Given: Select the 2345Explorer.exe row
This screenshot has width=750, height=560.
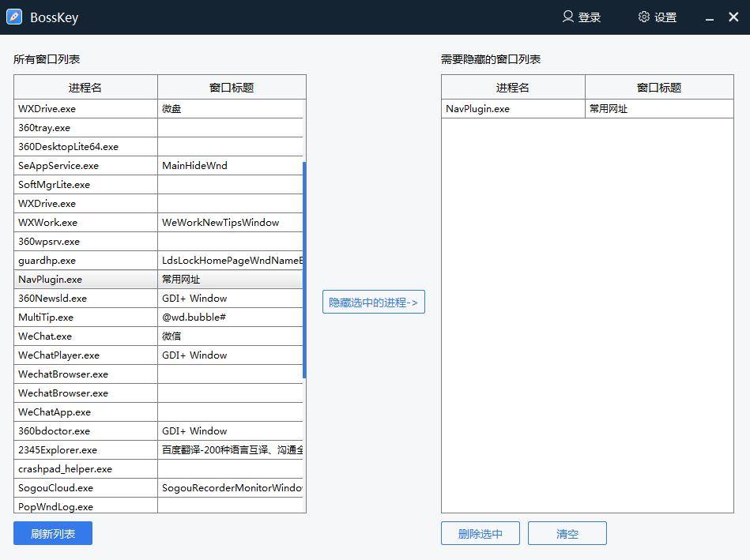Looking at the screenshot, I should [85, 449].
